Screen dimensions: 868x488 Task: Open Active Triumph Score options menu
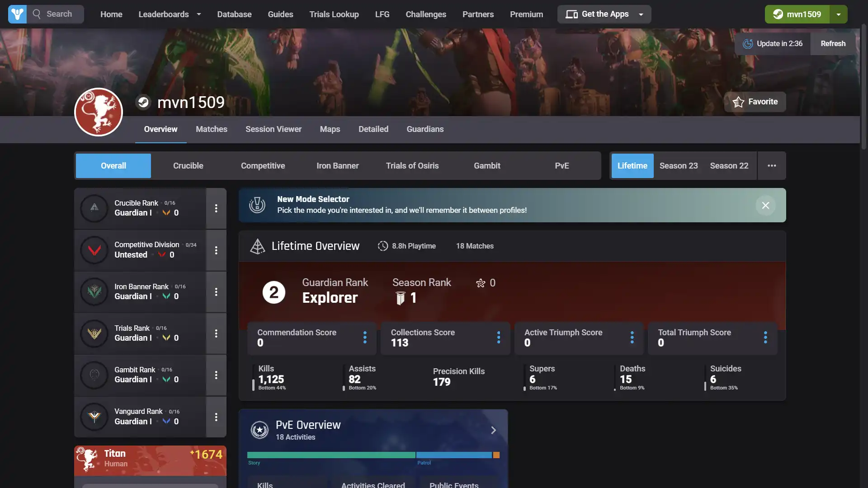click(x=632, y=338)
